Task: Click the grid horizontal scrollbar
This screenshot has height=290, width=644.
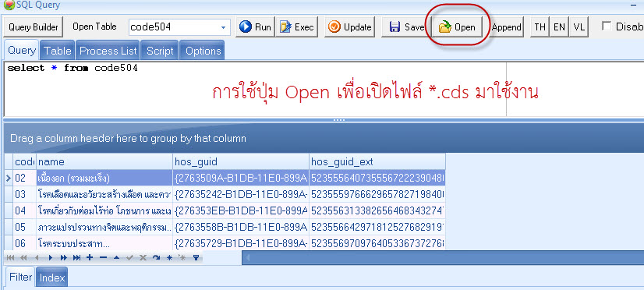Action: coord(443,257)
